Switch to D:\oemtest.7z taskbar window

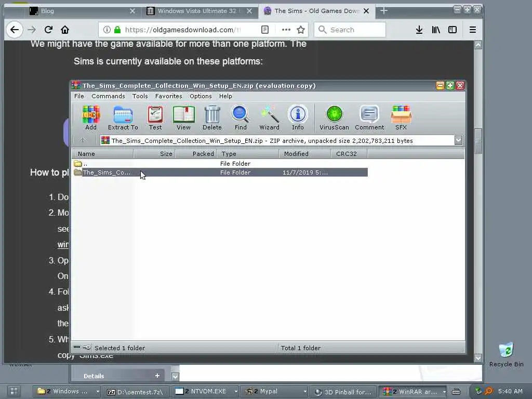(x=135, y=392)
